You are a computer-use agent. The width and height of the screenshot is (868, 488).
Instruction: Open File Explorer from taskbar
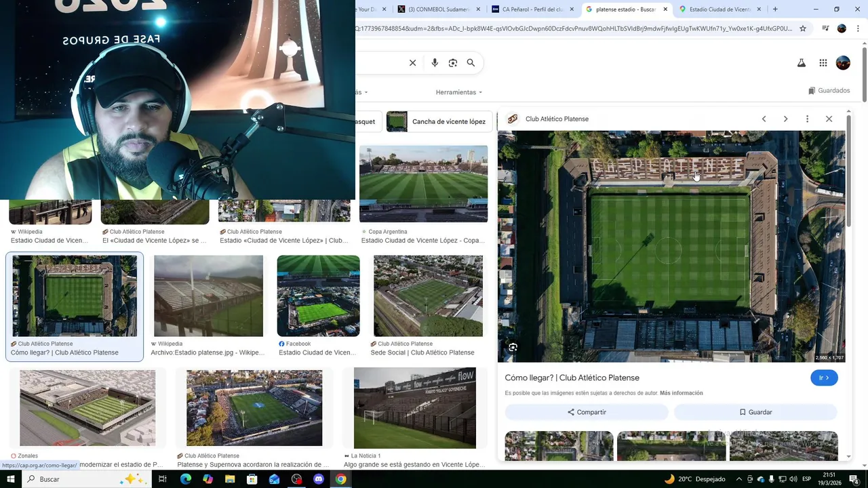tap(230, 479)
